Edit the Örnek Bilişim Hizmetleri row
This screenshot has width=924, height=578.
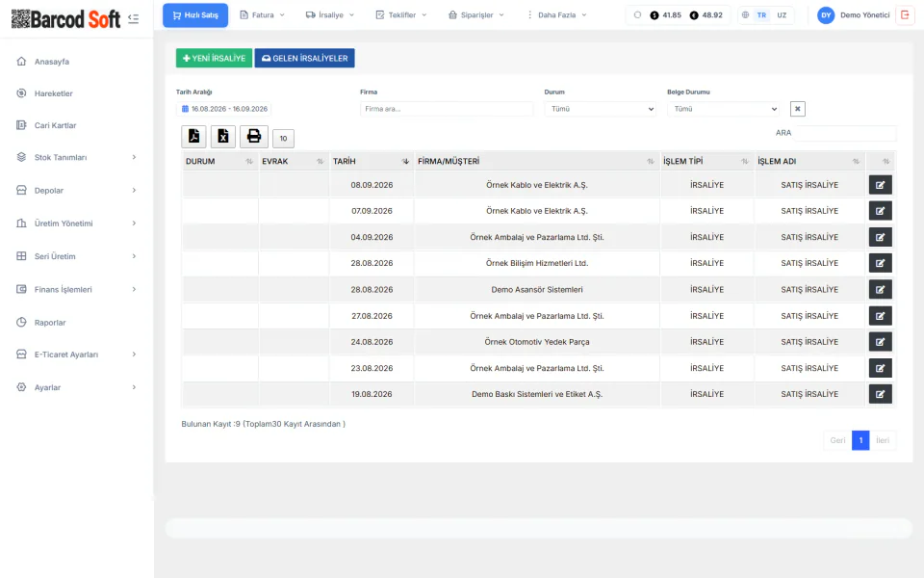coord(880,263)
